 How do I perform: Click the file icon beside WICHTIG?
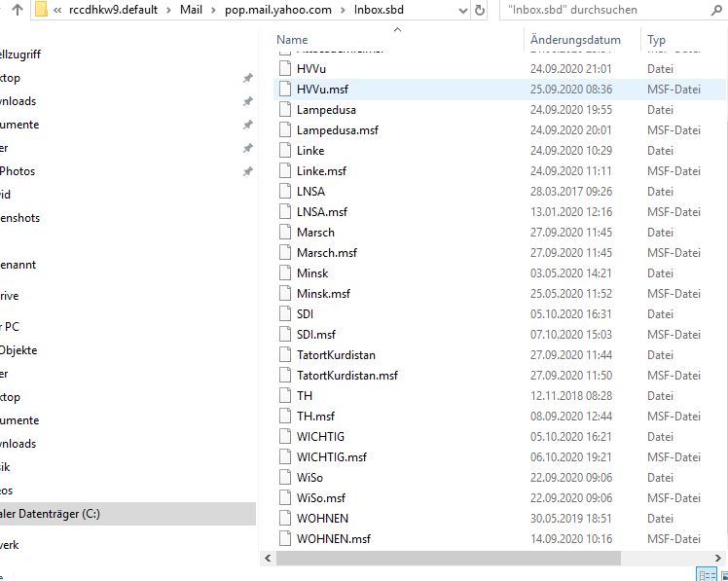point(285,437)
